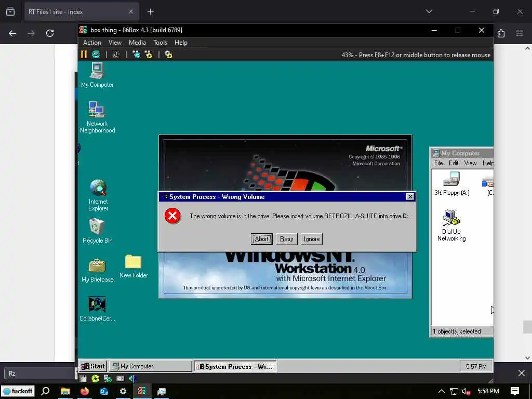
Task: Click the sound speaker status bar icon
Action: click(132, 378)
